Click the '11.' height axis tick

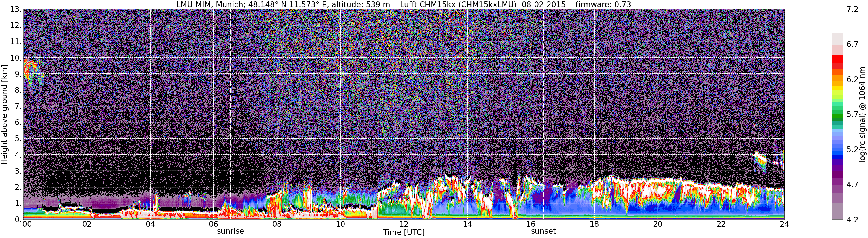pos(16,42)
